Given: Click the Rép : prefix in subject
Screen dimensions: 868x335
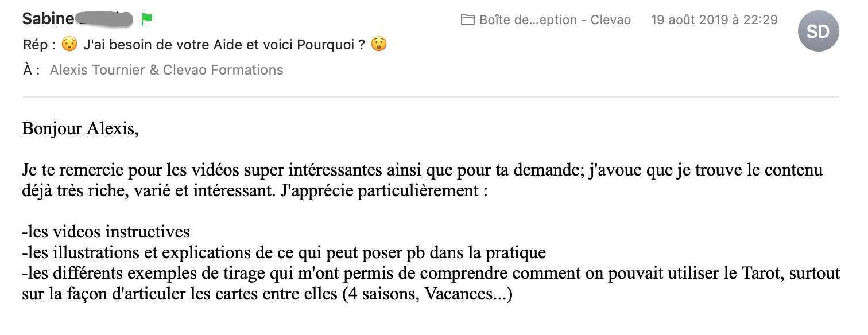Looking at the screenshot, I should [40, 44].
